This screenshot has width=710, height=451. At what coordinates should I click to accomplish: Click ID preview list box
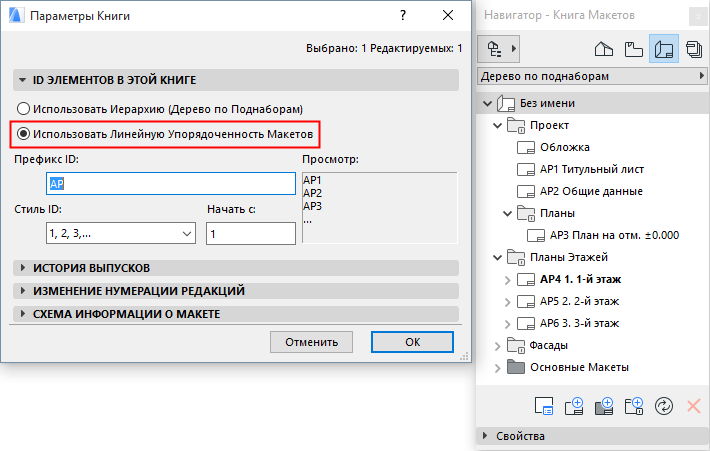[379, 208]
